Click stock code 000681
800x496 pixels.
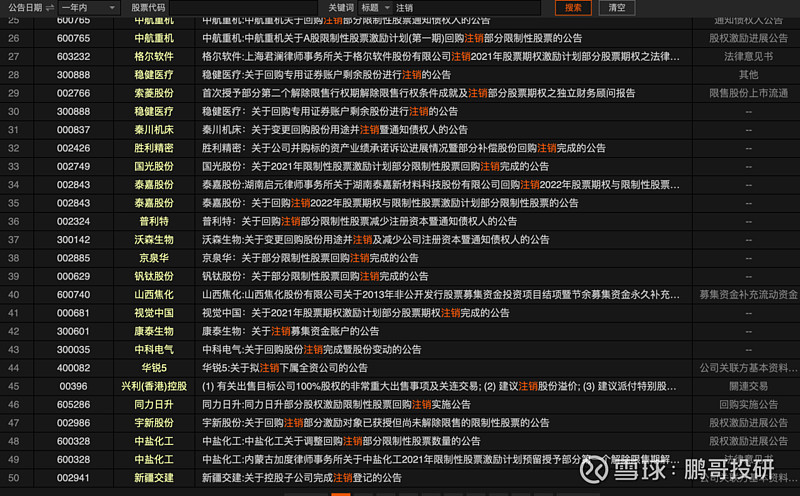click(73, 314)
